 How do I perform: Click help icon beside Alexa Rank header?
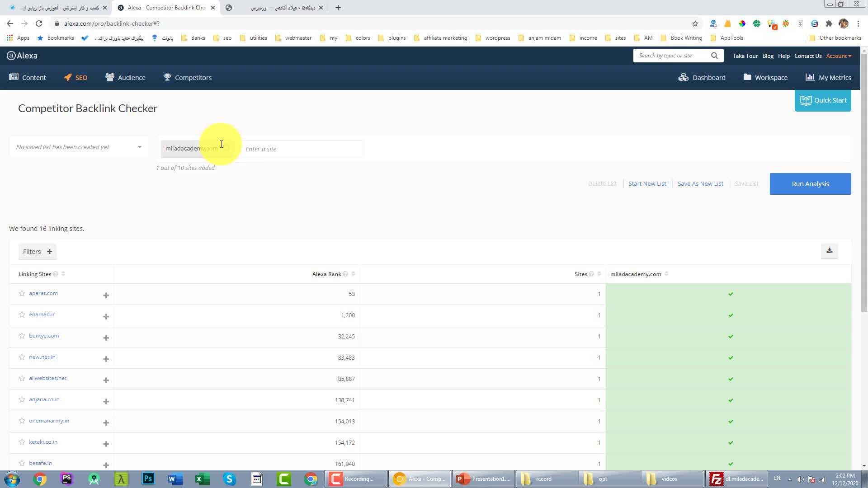pyautogui.click(x=345, y=274)
